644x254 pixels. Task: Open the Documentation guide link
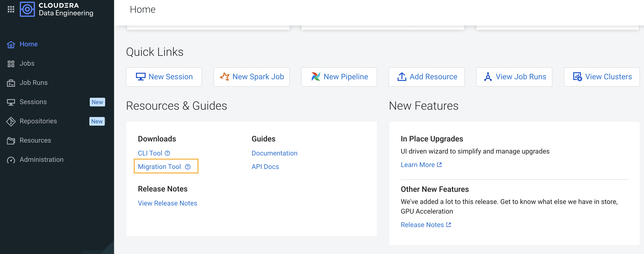[274, 153]
